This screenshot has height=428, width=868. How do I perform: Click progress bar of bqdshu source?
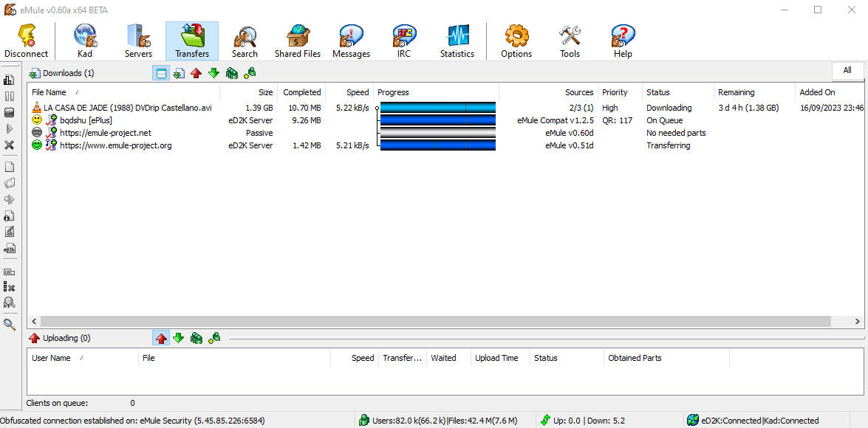click(x=438, y=120)
